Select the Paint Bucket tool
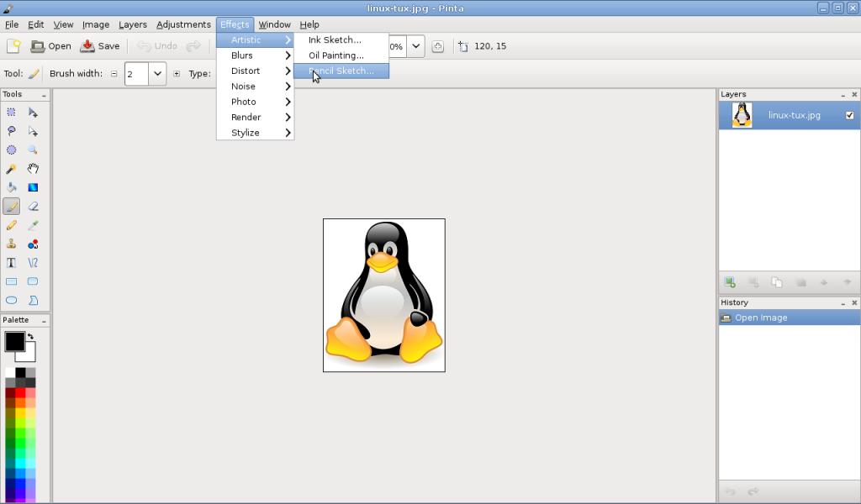Image resolution: width=861 pixels, height=504 pixels. tap(11, 187)
